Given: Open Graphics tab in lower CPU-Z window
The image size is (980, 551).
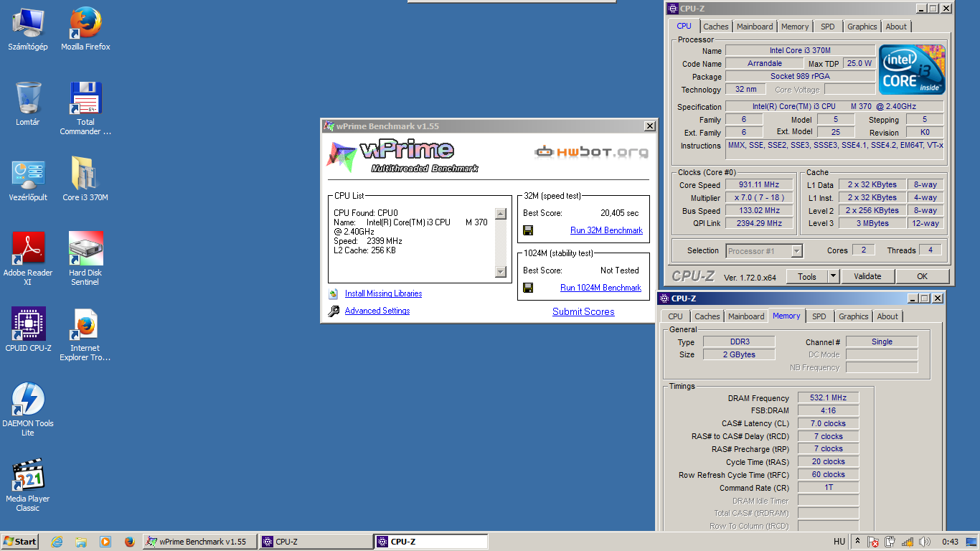Looking at the screenshot, I should click(x=853, y=316).
